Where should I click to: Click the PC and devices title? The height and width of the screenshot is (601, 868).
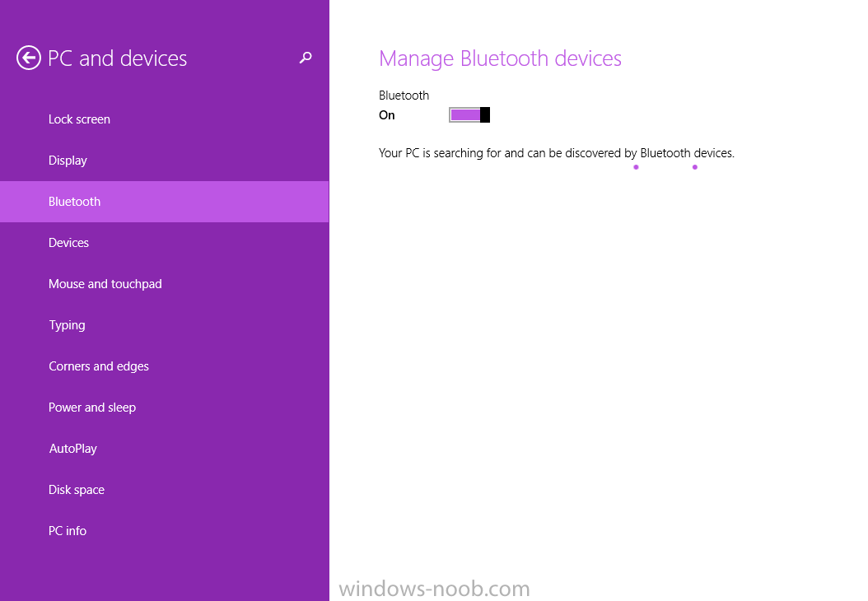(118, 58)
